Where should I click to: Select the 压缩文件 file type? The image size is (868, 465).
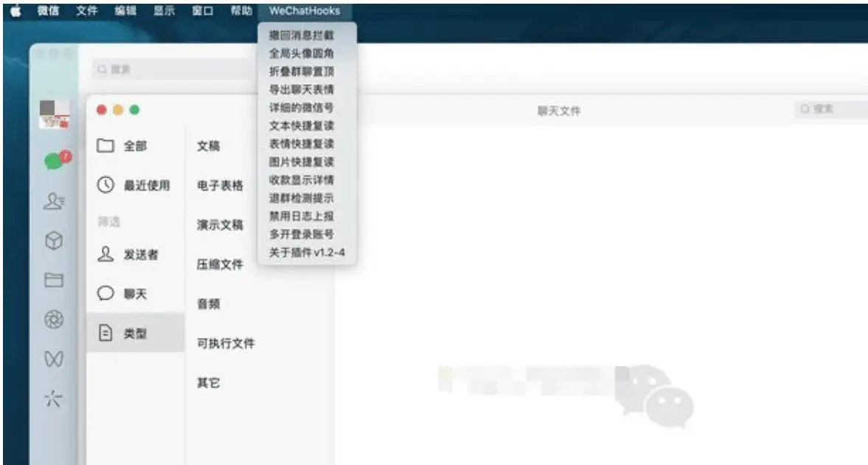point(221,264)
